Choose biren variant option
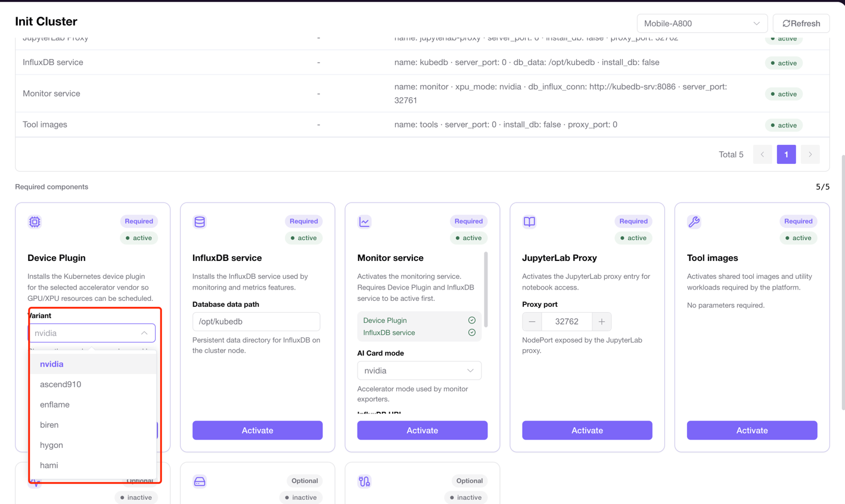The image size is (845, 504). point(92,425)
